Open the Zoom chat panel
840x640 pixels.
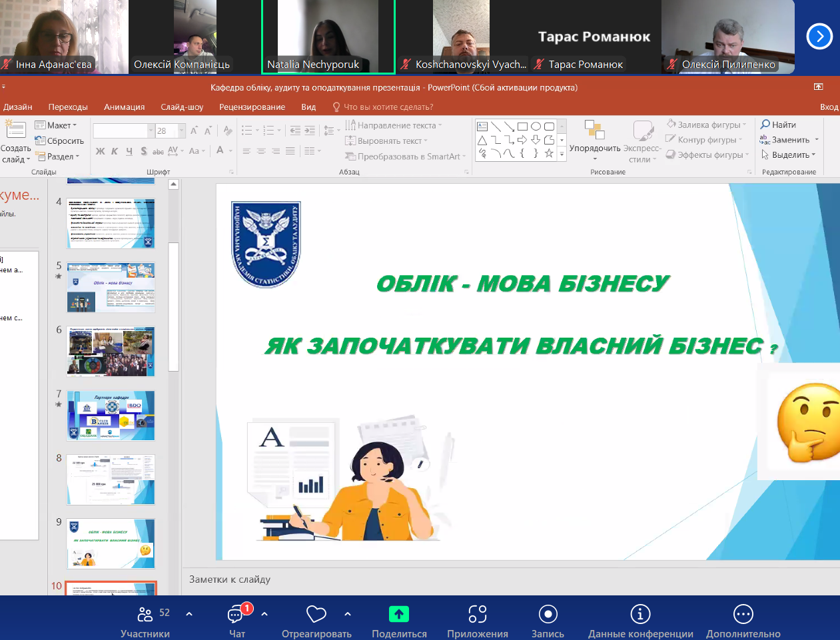[236, 621]
